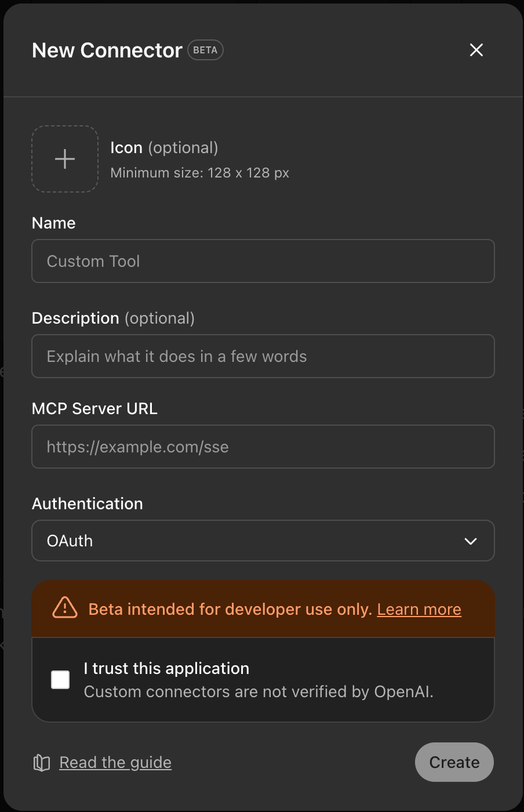
Task: Check the I trust this application checkbox
Action: tap(60, 680)
